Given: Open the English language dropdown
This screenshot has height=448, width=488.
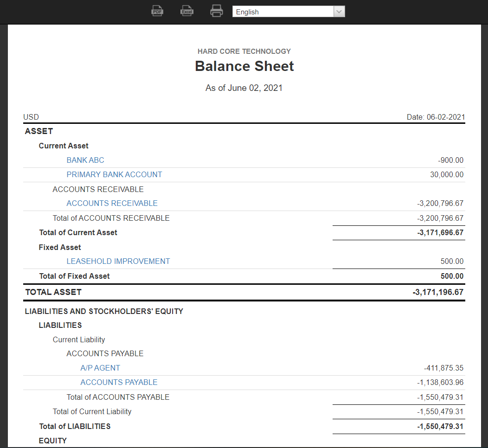Looking at the screenshot, I should coord(288,12).
